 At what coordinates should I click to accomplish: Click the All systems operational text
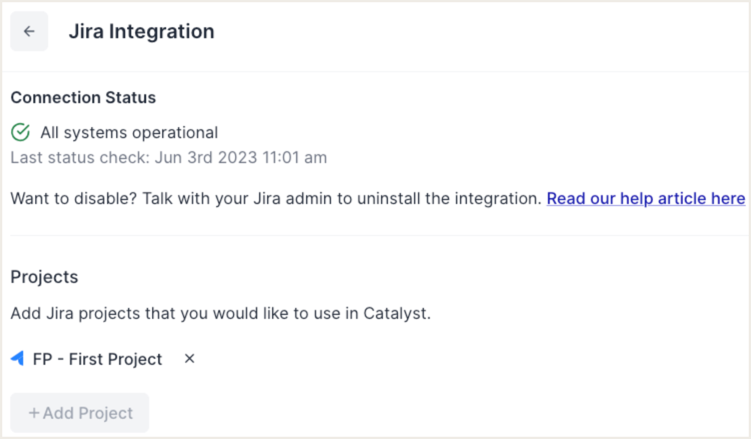pos(129,132)
